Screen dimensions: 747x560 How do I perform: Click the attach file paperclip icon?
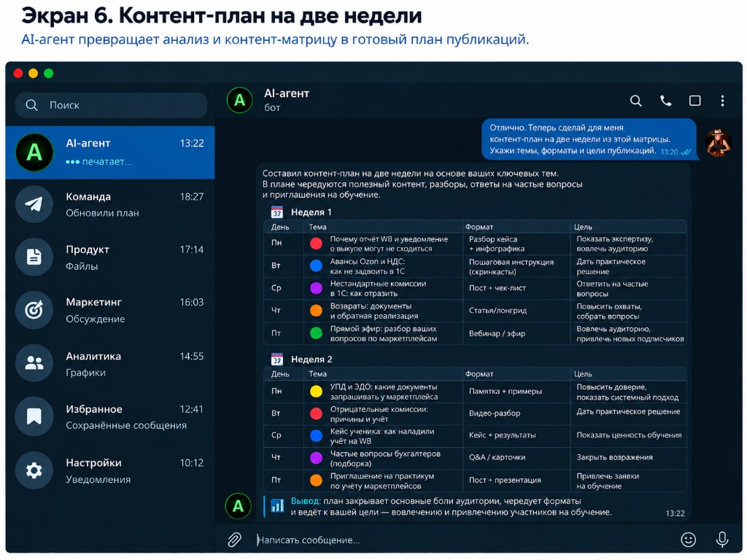click(x=234, y=540)
